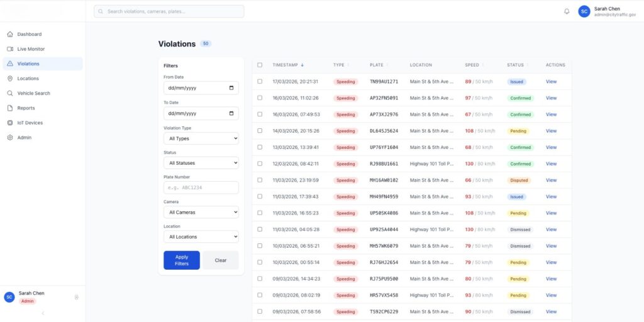Screen dimensions: 644x322
Task: View violation for plate DL64SJ5624
Action: 551,131
